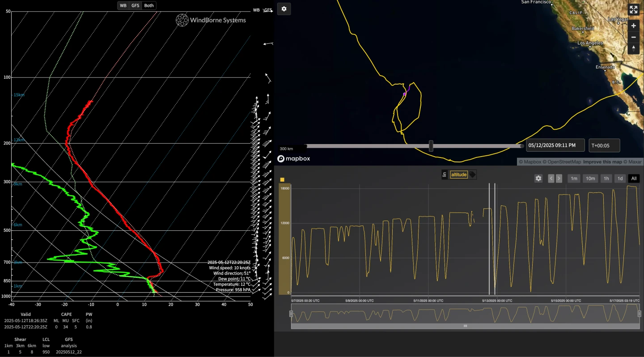
Task: Click the WindBorne Systems logo
Action: click(x=211, y=20)
